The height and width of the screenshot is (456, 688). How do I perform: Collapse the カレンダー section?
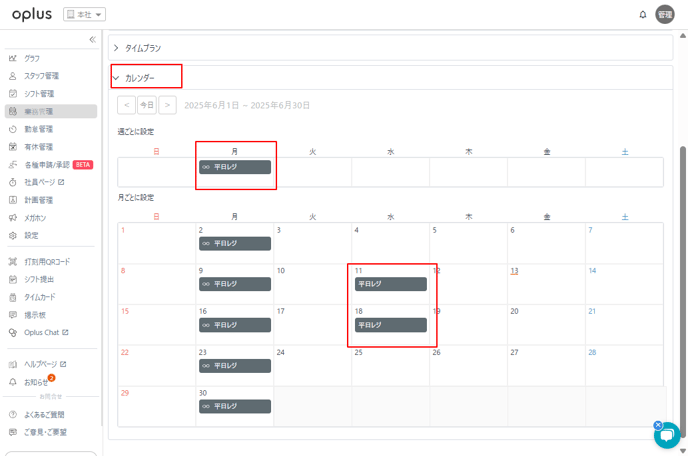[139, 78]
